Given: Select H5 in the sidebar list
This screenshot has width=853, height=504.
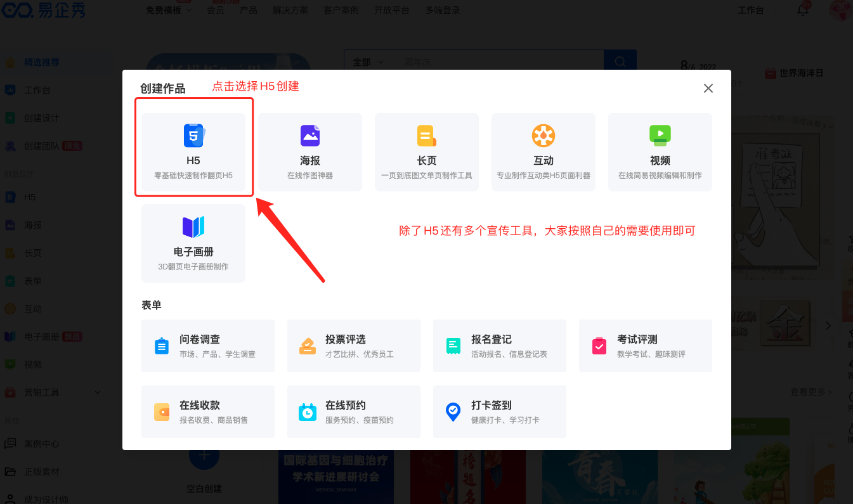Looking at the screenshot, I should click(30, 197).
